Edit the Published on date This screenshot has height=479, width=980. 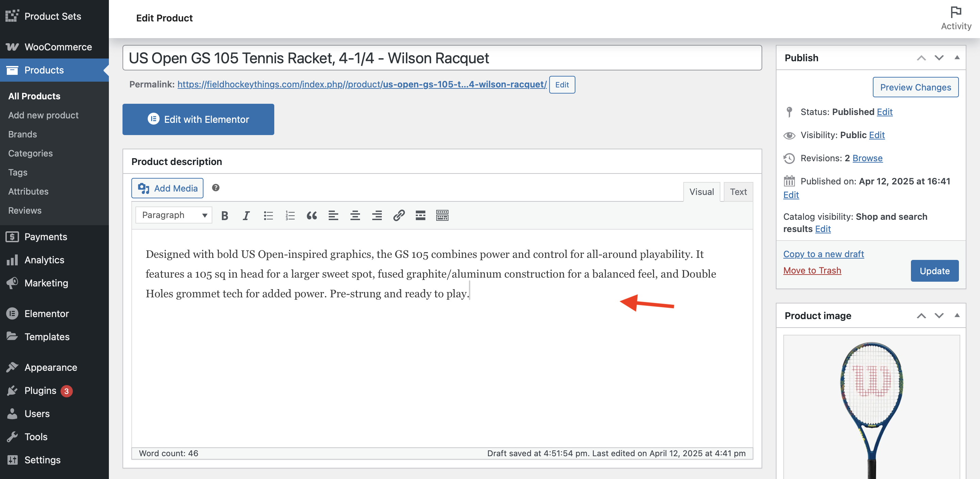(x=791, y=195)
